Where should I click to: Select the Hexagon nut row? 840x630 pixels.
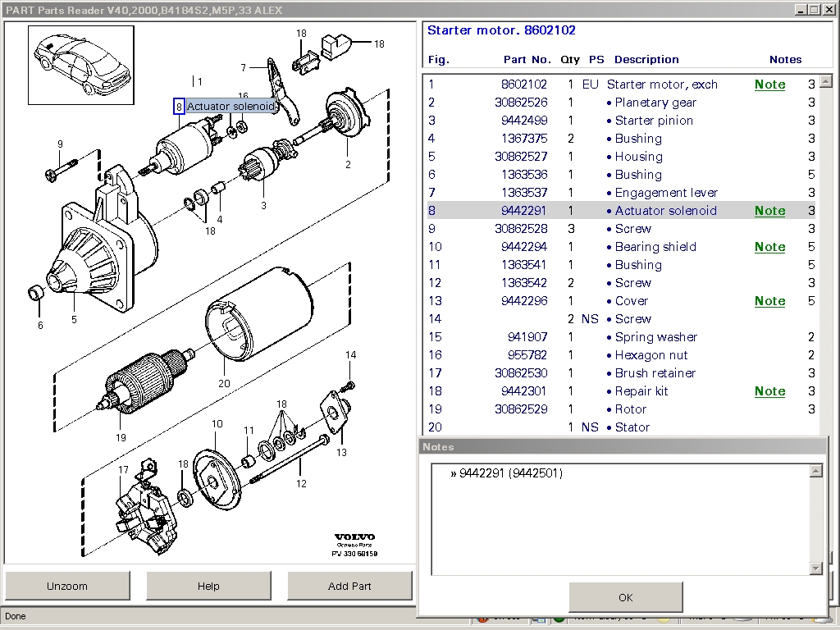pyautogui.click(x=622, y=355)
